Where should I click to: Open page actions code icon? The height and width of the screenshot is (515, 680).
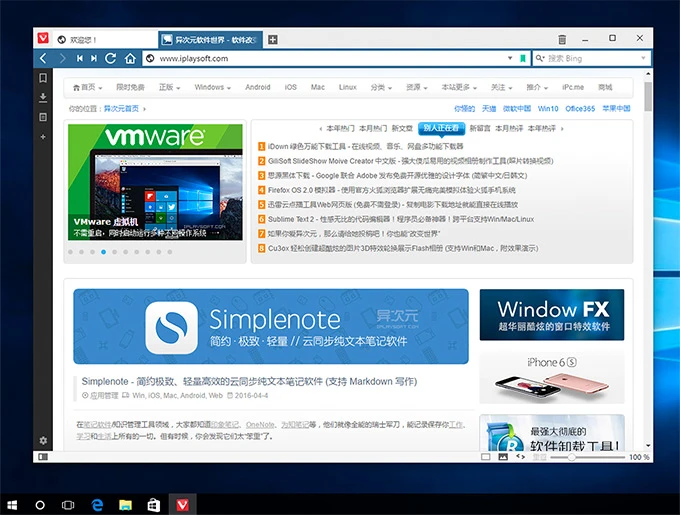pos(520,457)
